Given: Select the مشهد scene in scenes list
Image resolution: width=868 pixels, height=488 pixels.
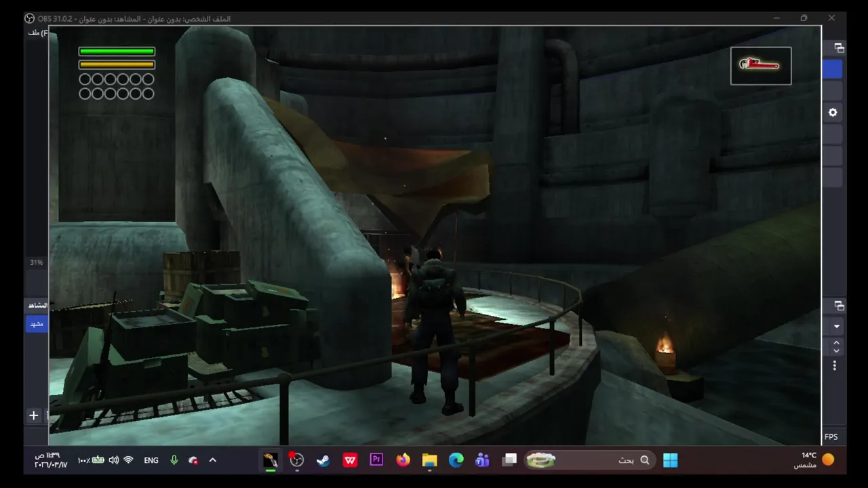Looking at the screenshot, I should [x=37, y=324].
